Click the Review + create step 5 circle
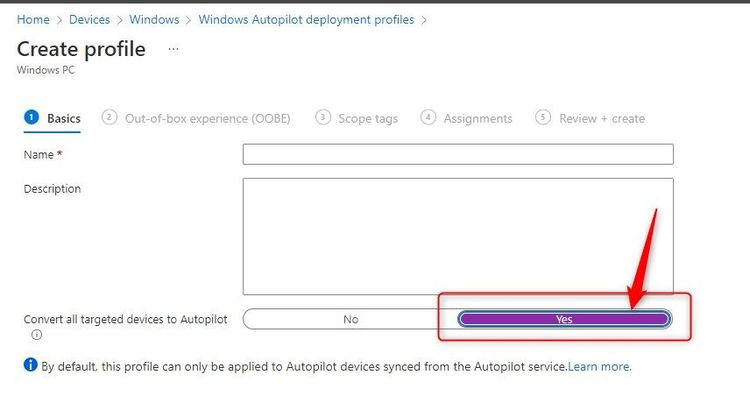This screenshot has height=410, width=750. coord(543,118)
